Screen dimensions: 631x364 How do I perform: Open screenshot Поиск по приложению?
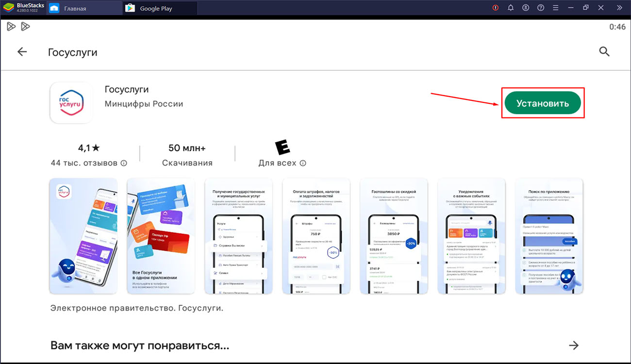[549, 236]
